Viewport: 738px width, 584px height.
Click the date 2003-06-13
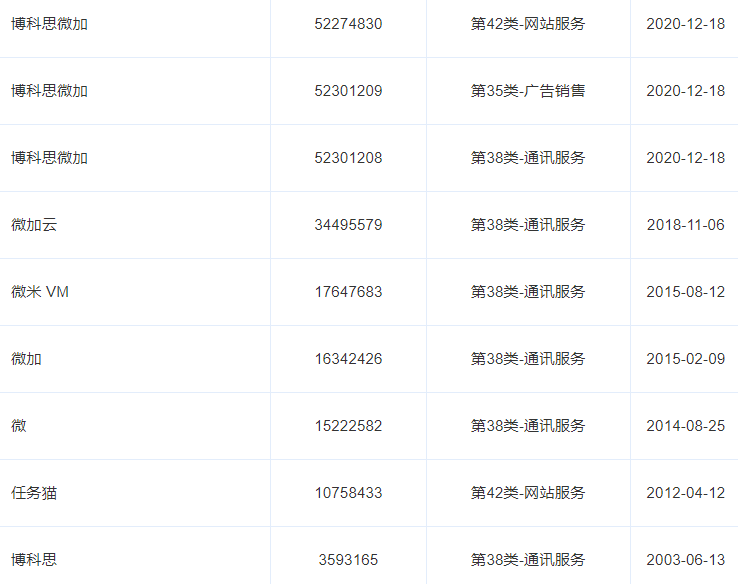click(686, 560)
